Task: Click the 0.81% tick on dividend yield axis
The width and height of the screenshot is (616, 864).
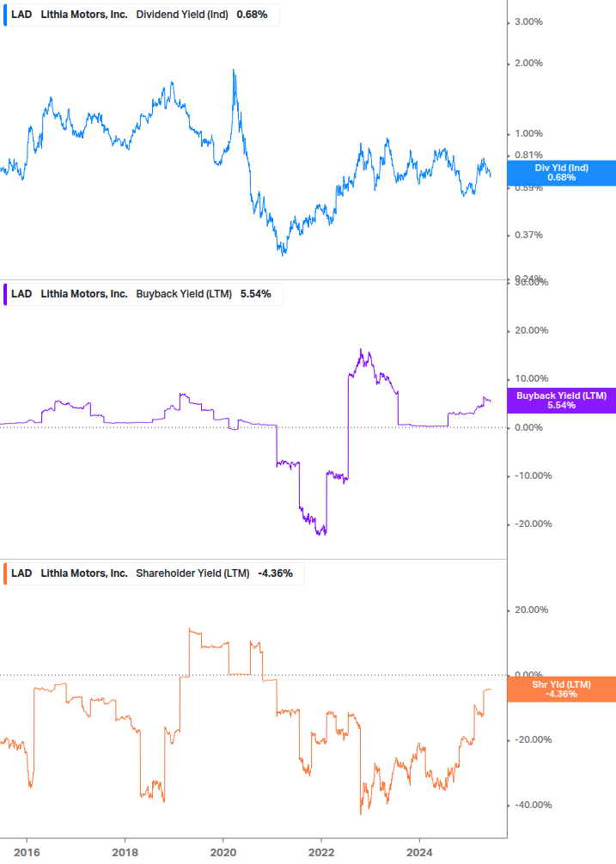Action: point(528,156)
